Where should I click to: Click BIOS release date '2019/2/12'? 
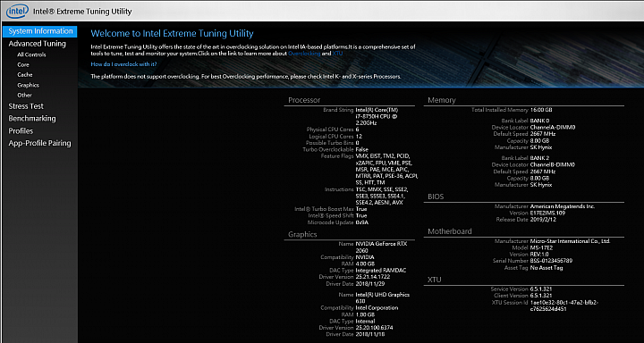pos(543,220)
